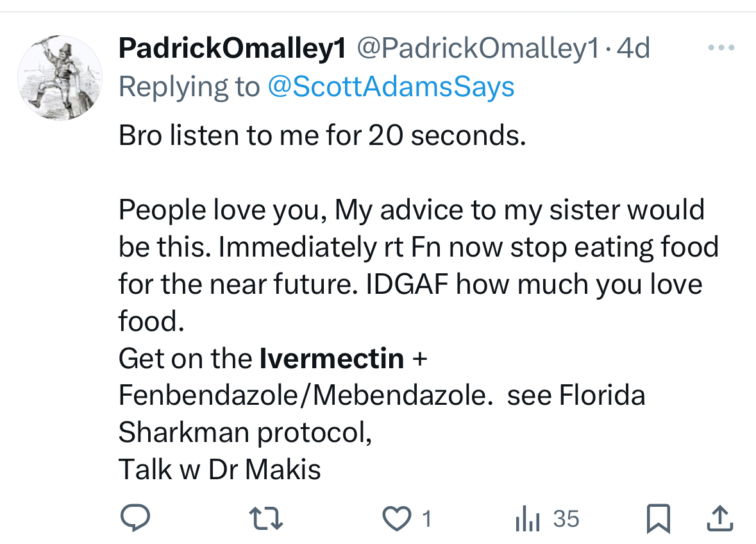The height and width of the screenshot is (544, 756).
Task: Open the bold PadrickOmalley1 display name
Action: click(232, 48)
